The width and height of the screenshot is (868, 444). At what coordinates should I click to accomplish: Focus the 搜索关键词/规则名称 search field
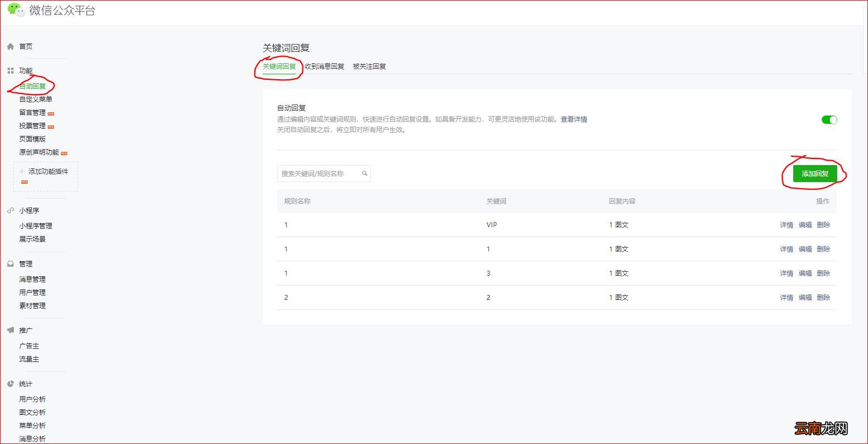coord(324,173)
